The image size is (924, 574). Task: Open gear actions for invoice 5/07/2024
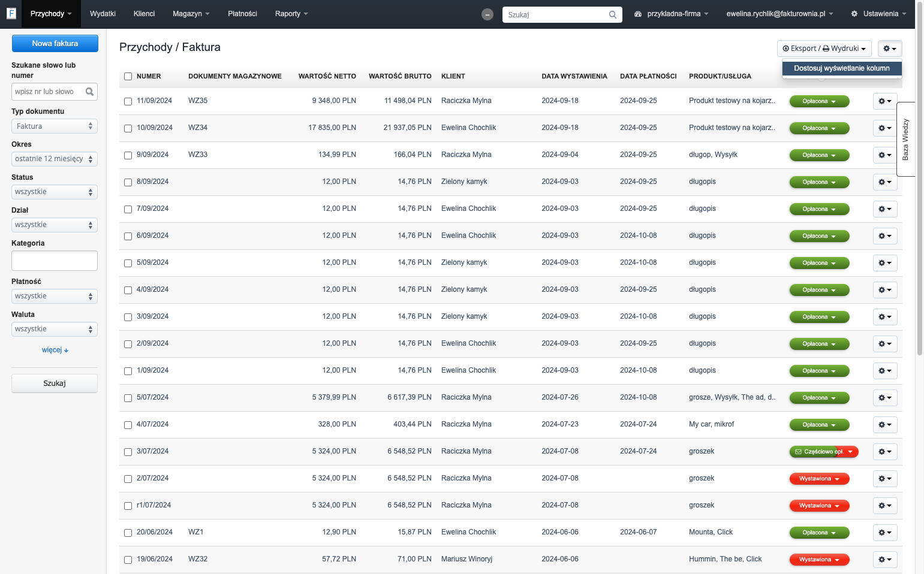coord(885,398)
